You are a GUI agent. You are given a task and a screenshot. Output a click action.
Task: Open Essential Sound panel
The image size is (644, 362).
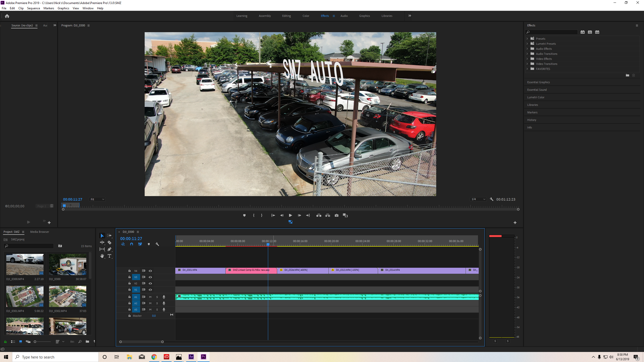537,90
